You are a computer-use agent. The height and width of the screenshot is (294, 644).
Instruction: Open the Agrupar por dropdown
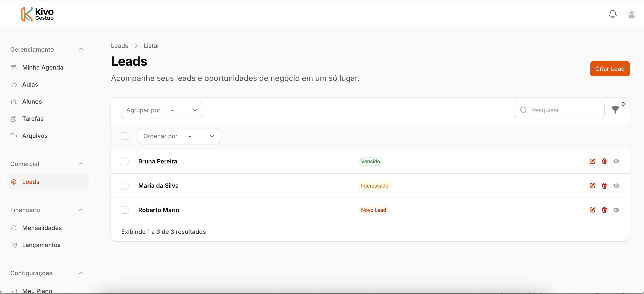pos(184,110)
